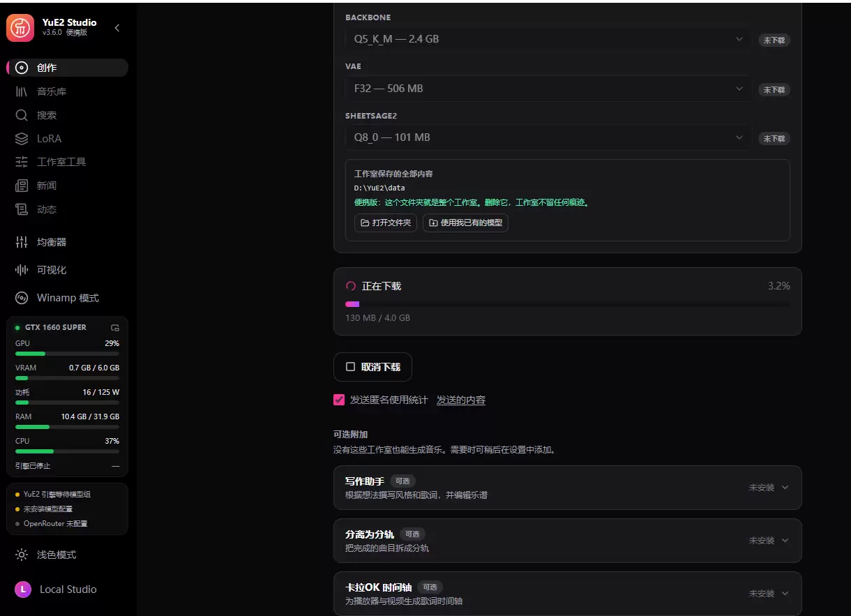The height and width of the screenshot is (616, 851).
Task: Click the 130 MB / 4.0 GB download size
Action: click(x=377, y=318)
